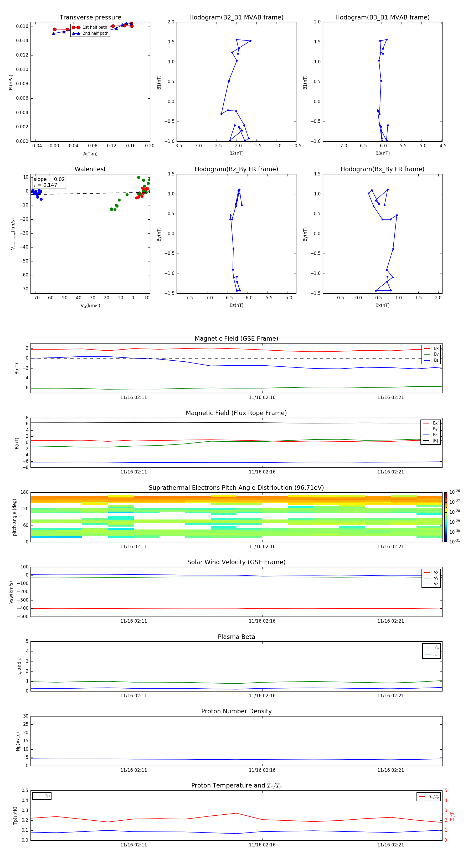The image size is (473, 868).
Task: Click the 'Magnetic Field (GSE Frame)' title
Action: pyautogui.click(x=236, y=339)
